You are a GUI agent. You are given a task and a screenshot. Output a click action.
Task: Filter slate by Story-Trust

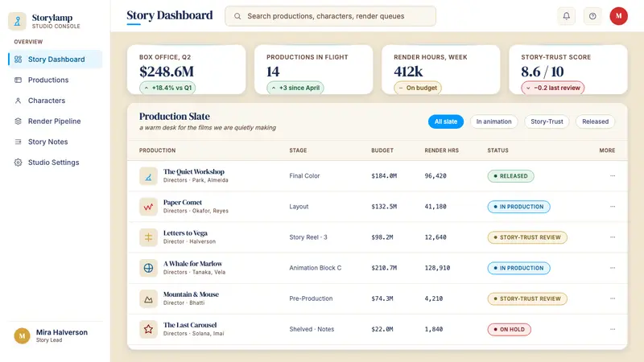pyautogui.click(x=547, y=121)
